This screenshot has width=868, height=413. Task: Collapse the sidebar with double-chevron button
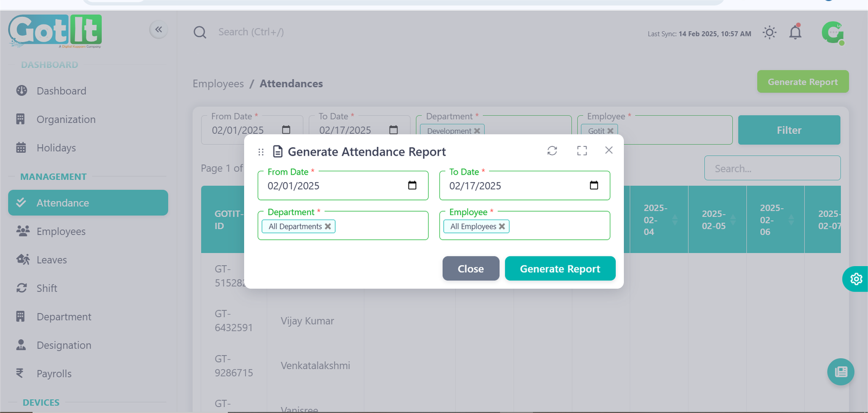[158, 29]
